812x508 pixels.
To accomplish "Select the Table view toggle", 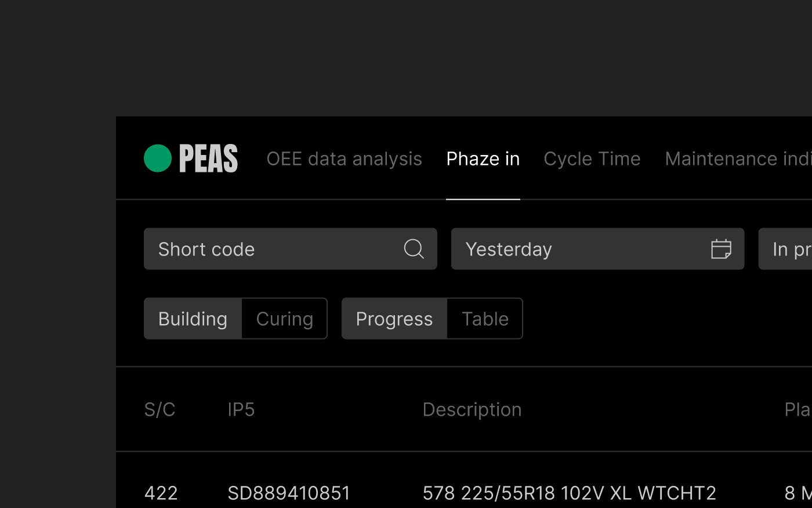I will 485,319.
